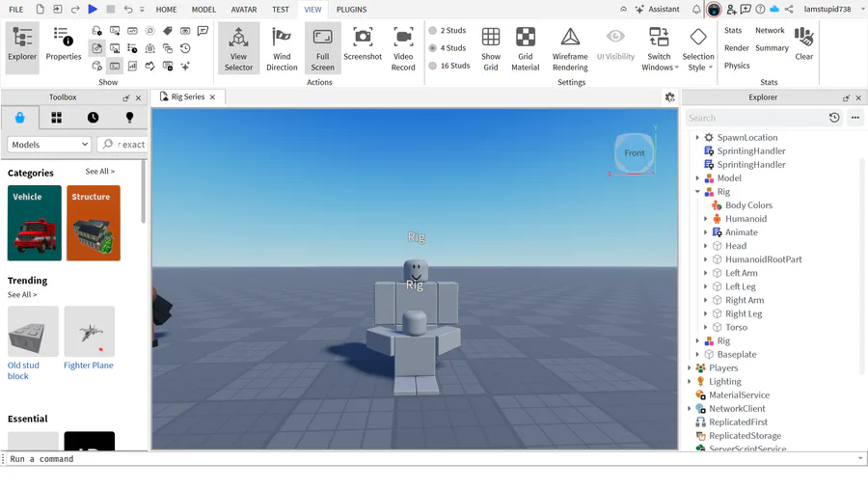This screenshot has height=488, width=868.
Task: Click See All under Trending
Action: click(22, 295)
